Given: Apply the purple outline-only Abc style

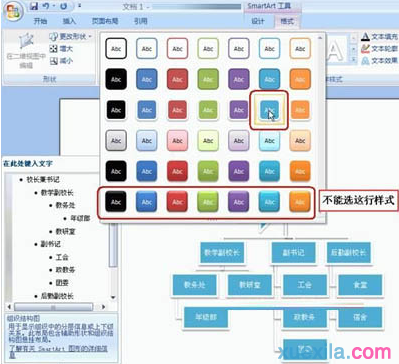Looking at the screenshot, I should [239, 49].
